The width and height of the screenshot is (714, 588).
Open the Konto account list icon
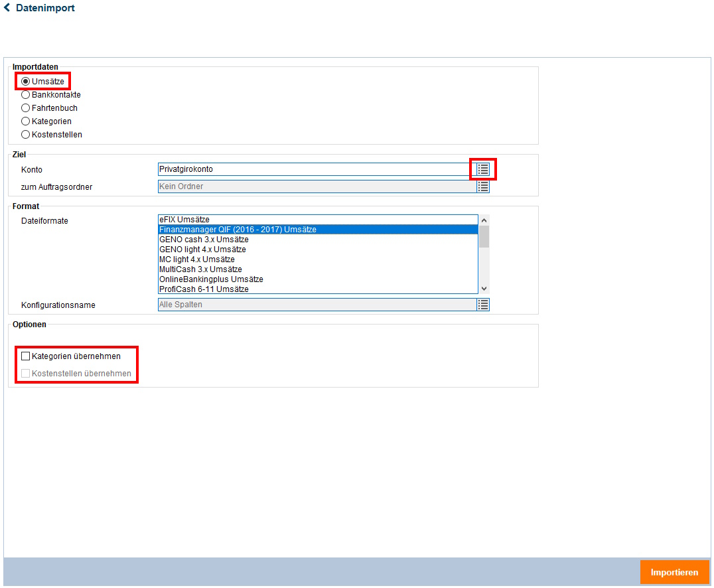click(x=483, y=169)
